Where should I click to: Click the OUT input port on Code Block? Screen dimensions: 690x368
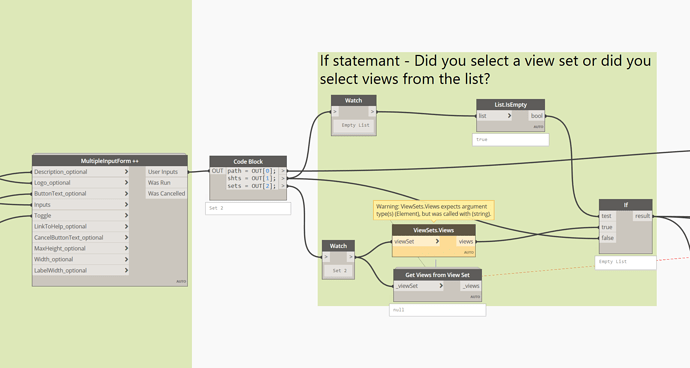[217, 171]
